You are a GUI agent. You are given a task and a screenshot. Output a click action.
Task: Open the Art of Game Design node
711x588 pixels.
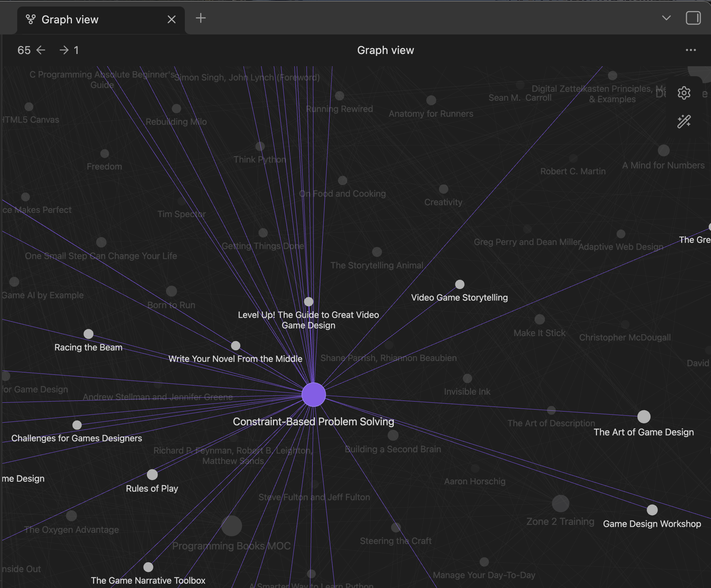(644, 416)
